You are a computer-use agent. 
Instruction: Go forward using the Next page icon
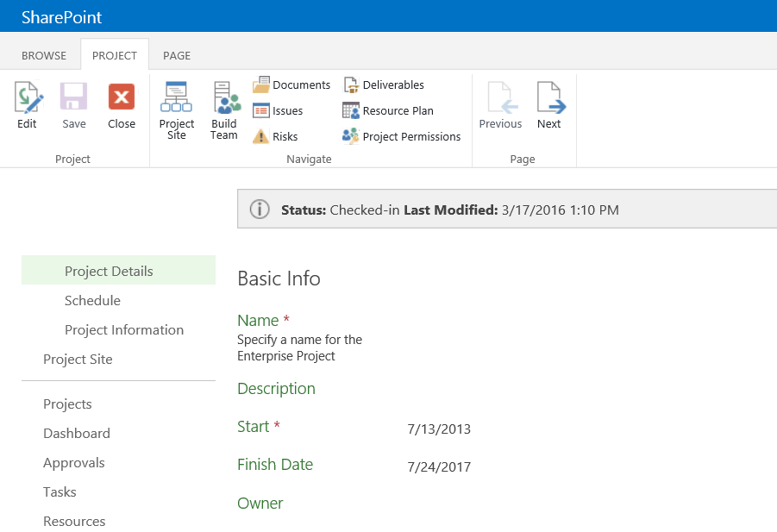click(x=549, y=97)
